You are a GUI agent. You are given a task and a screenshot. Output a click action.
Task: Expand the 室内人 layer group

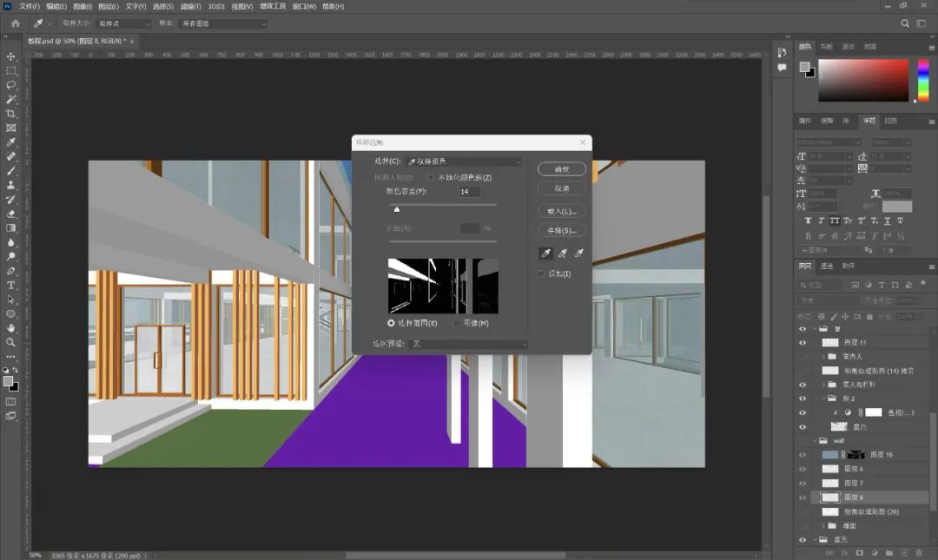pyautogui.click(x=823, y=357)
